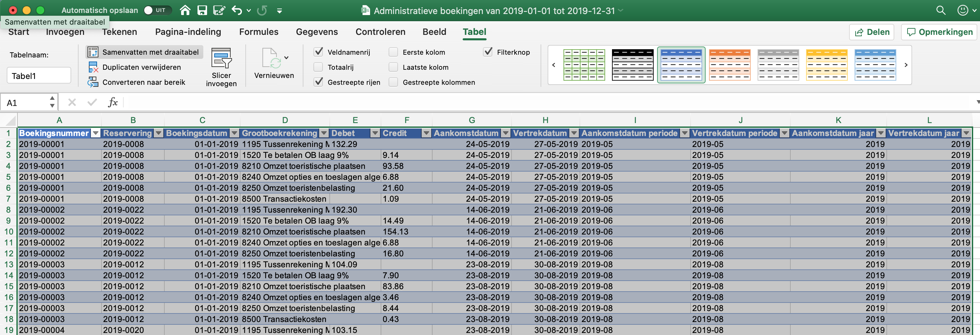This screenshot has height=335, width=980.
Task: Open the Tekenen tab
Action: (120, 32)
